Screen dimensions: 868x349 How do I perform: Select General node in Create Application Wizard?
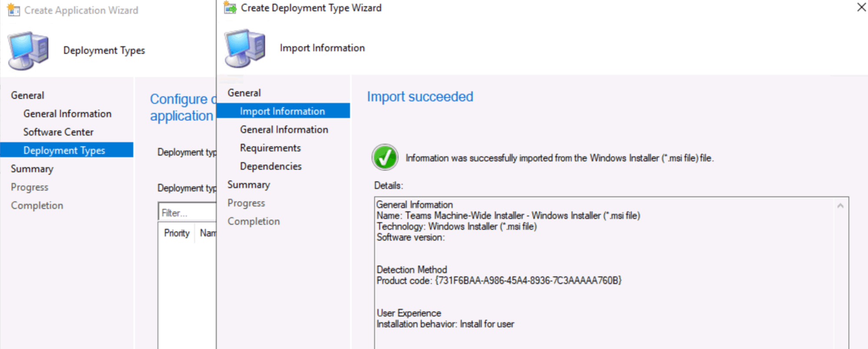point(27,95)
